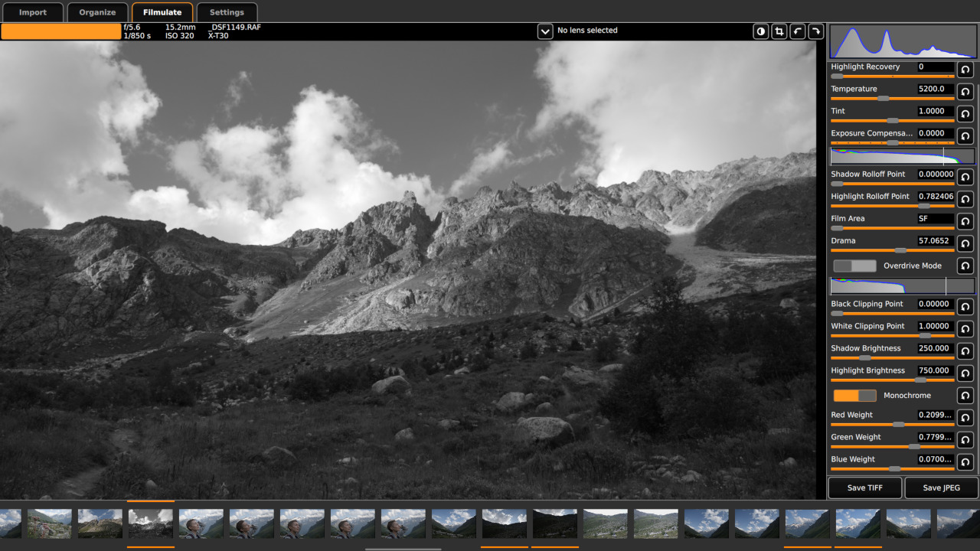The width and height of the screenshot is (980, 551).
Task: Open the Settings tab
Action: [x=227, y=12]
